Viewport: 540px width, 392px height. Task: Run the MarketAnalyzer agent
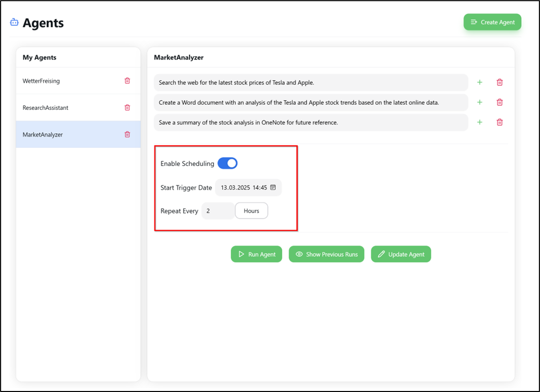[256, 254]
